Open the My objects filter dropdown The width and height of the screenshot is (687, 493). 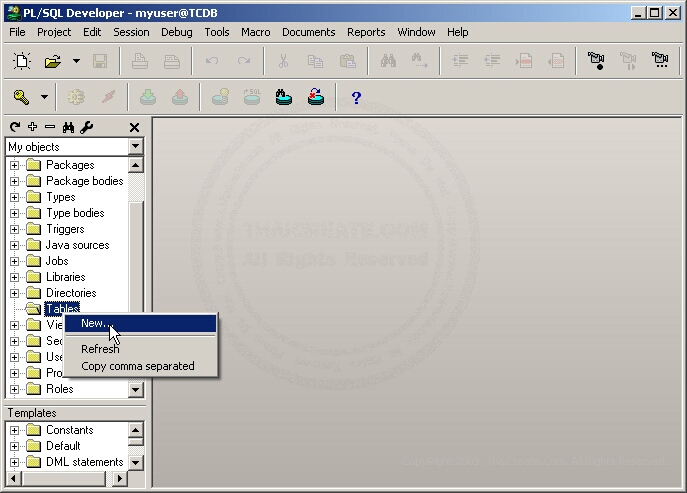pos(135,147)
